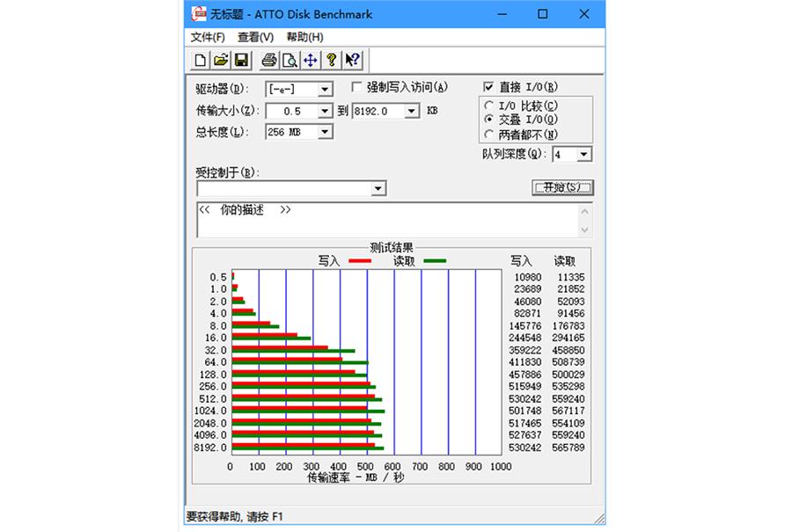Screen dimensions: 792x532
Task: Open the 驱动器 drive dropdown
Action: [325, 89]
